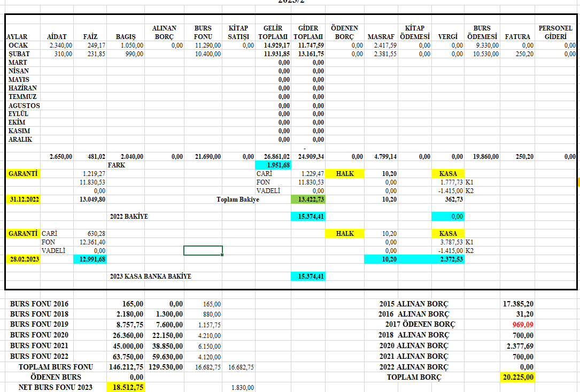The width and height of the screenshot is (580, 392).
Task: Select the BURS FONU 2016 label
Action: click(39, 304)
